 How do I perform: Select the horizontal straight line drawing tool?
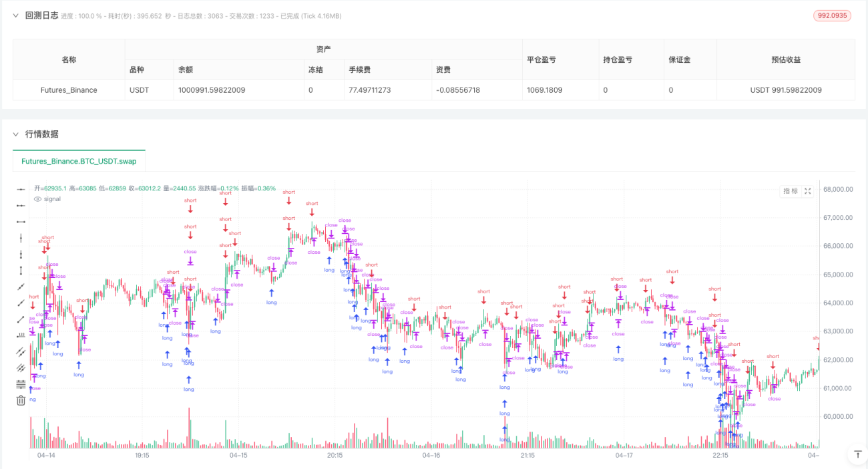tap(21, 190)
